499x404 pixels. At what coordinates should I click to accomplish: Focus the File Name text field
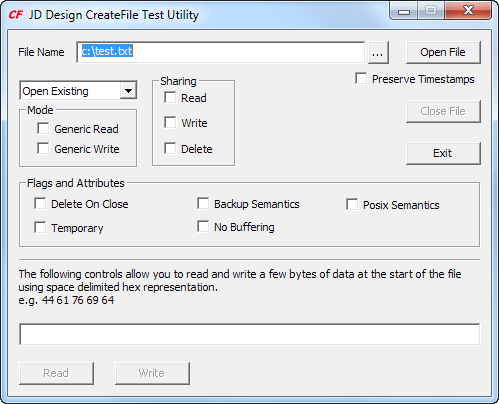(x=221, y=52)
